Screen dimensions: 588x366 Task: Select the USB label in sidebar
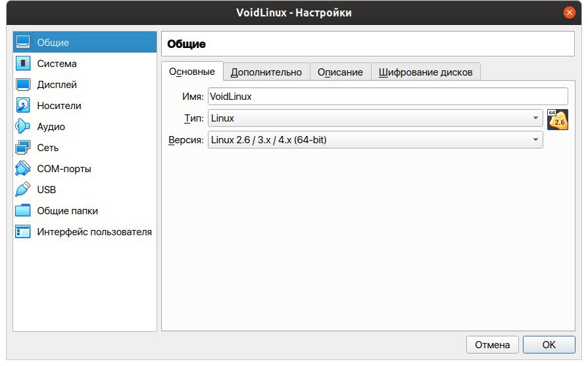pyautogui.click(x=47, y=189)
